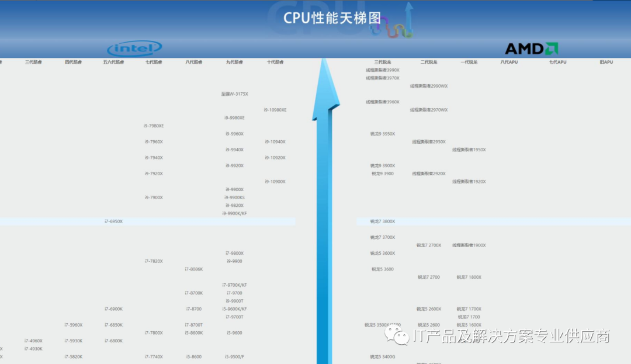Viewport: 631px width, 364px height.
Task: Click the i7-7820X entry
Action: click(154, 261)
